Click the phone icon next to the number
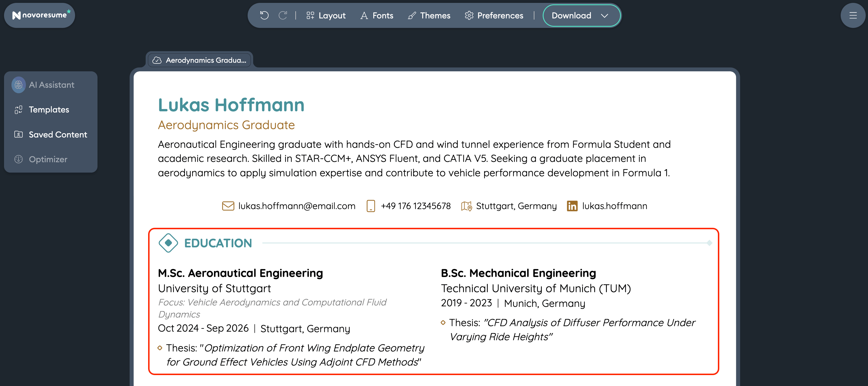The image size is (868, 386). (x=371, y=206)
